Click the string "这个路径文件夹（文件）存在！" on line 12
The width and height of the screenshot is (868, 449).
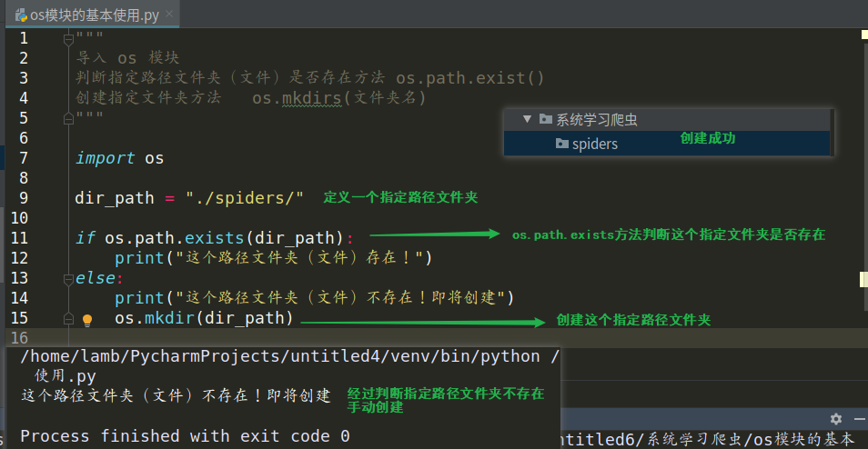pos(298,258)
